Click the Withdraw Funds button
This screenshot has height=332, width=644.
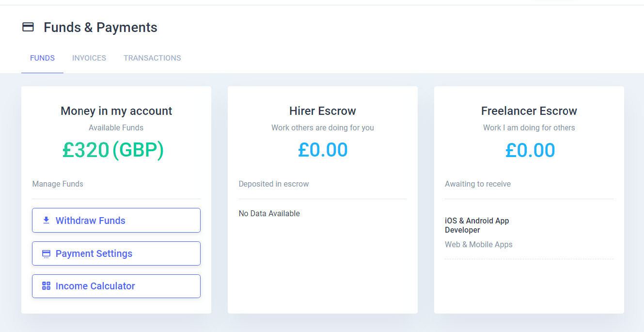[x=116, y=221]
